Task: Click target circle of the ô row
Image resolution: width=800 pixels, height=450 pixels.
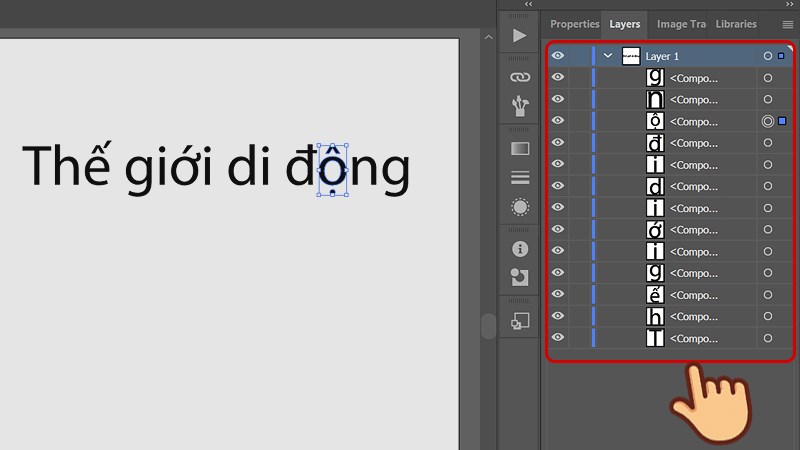Action: click(x=767, y=121)
